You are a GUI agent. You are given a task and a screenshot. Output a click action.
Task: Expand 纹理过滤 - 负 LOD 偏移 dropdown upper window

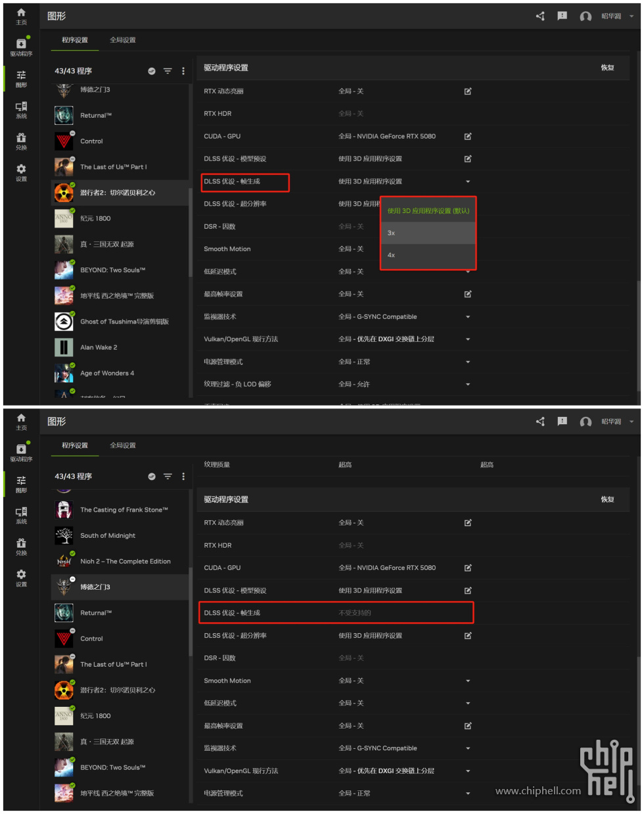pos(468,384)
